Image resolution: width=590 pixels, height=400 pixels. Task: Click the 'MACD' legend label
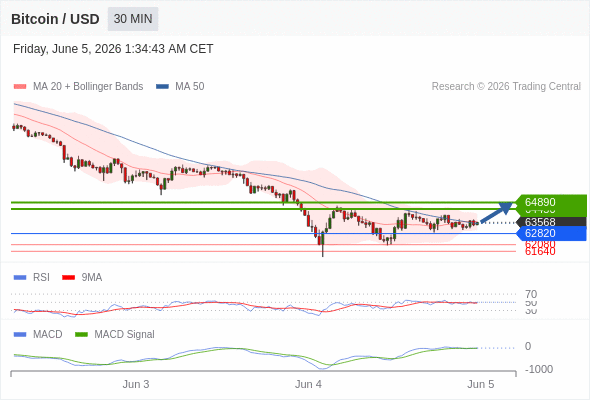[x=48, y=334]
